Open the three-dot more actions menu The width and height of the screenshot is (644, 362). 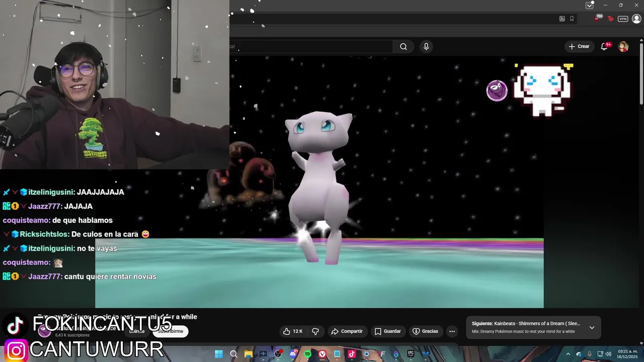[x=452, y=331]
